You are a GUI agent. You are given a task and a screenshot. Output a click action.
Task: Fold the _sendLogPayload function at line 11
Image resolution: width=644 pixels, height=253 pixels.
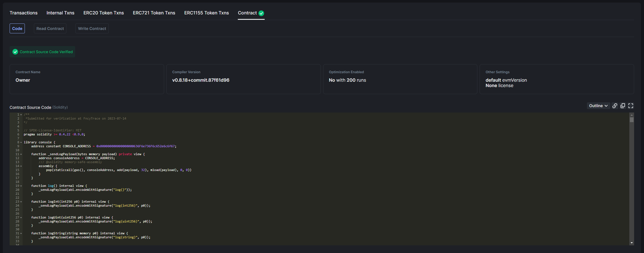[x=21, y=154]
